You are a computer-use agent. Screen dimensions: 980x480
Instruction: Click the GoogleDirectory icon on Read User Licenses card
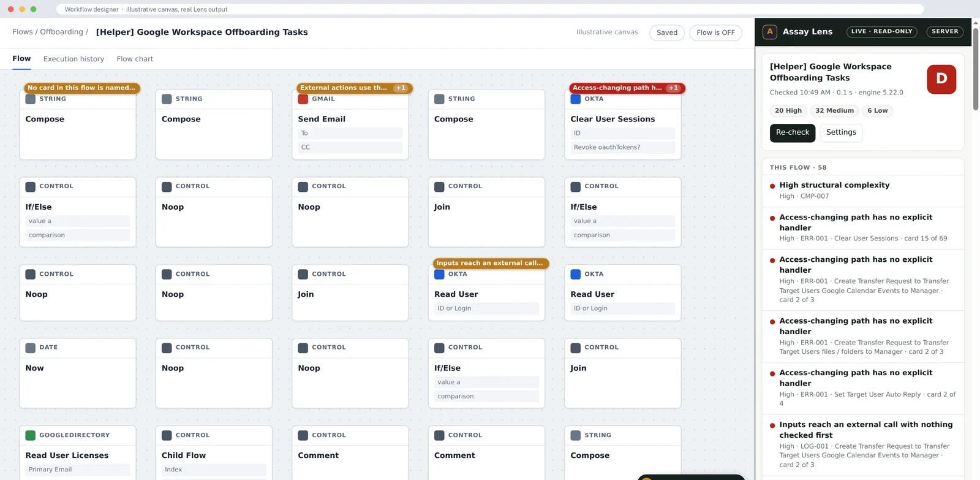point(30,435)
